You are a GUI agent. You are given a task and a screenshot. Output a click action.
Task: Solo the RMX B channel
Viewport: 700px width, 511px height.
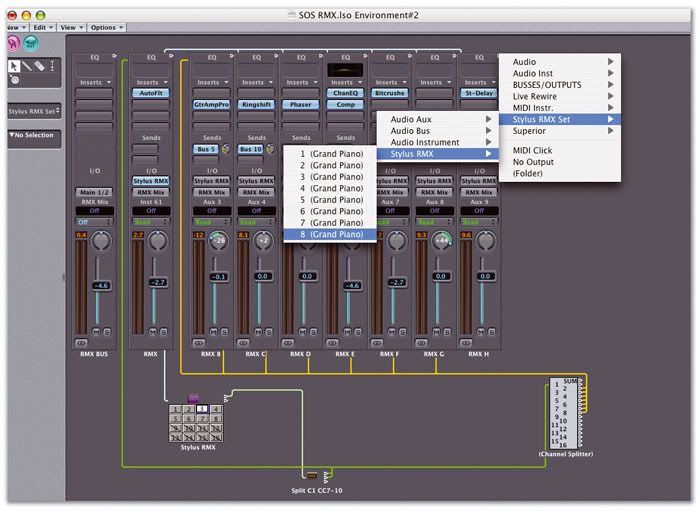225,332
